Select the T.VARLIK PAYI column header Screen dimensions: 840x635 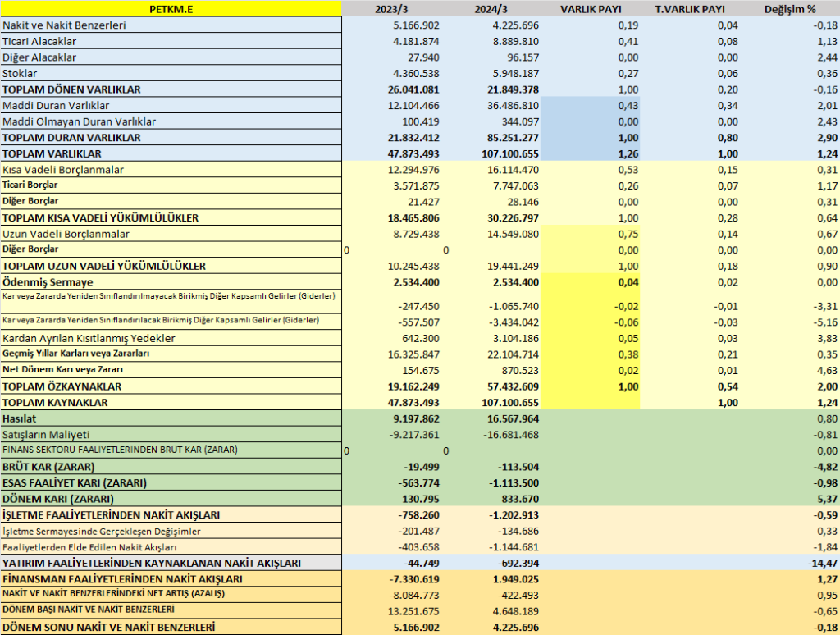(690, 9)
